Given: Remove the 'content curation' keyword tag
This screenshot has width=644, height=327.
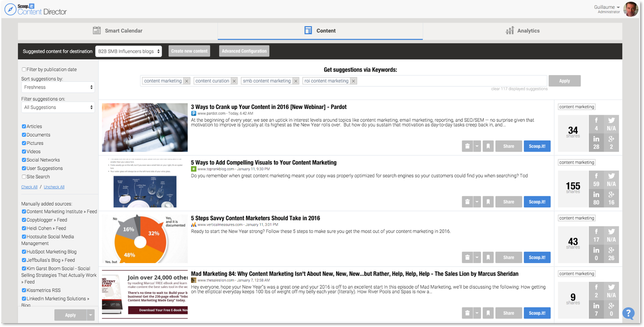Looking at the screenshot, I should coord(234,81).
